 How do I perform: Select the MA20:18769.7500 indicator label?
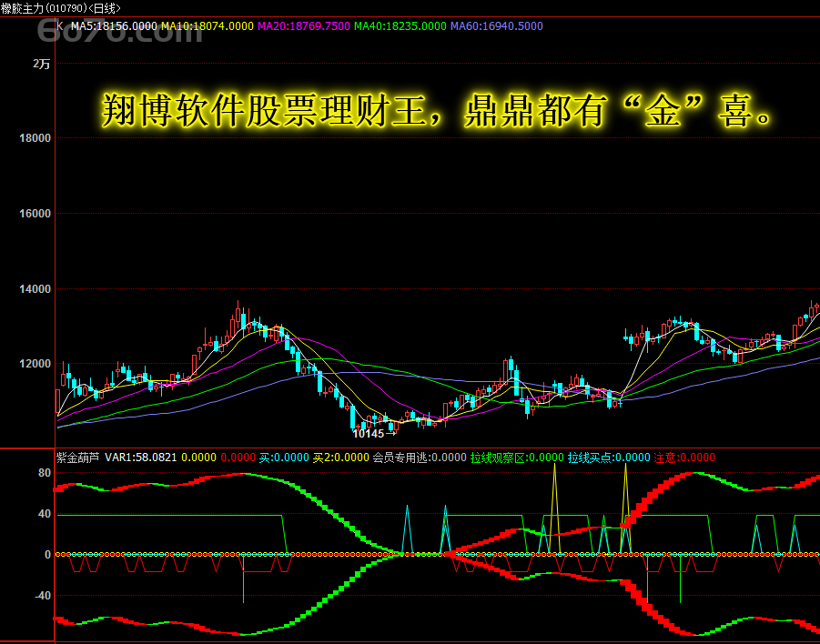(x=304, y=26)
